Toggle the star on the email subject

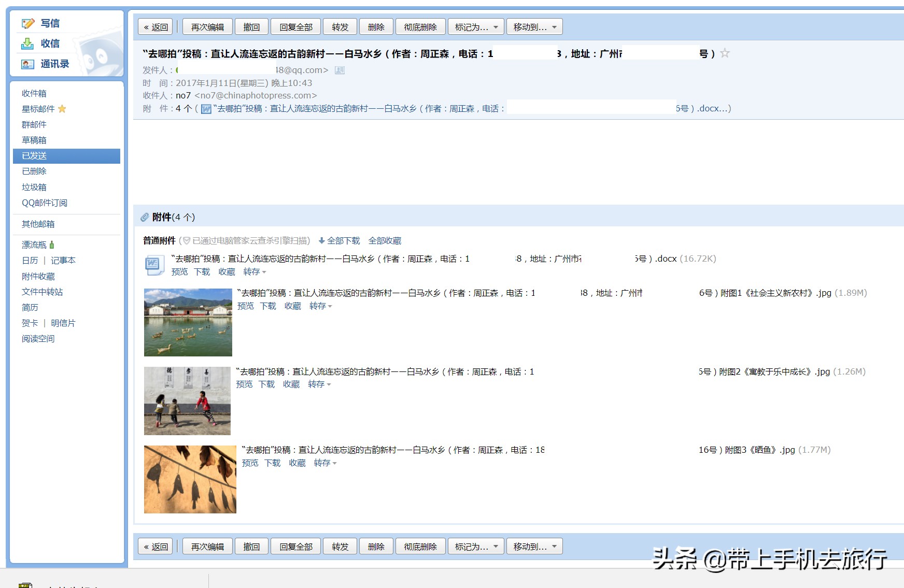(725, 52)
